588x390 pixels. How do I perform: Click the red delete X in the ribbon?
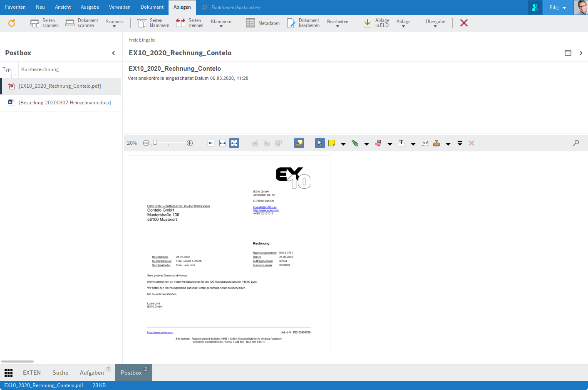(x=464, y=23)
